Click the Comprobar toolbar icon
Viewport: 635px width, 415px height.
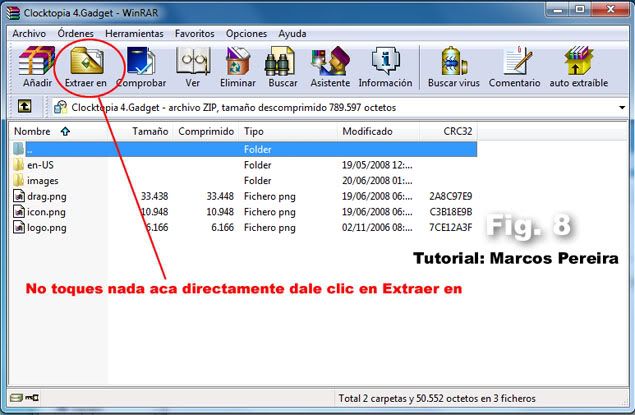pos(141,61)
